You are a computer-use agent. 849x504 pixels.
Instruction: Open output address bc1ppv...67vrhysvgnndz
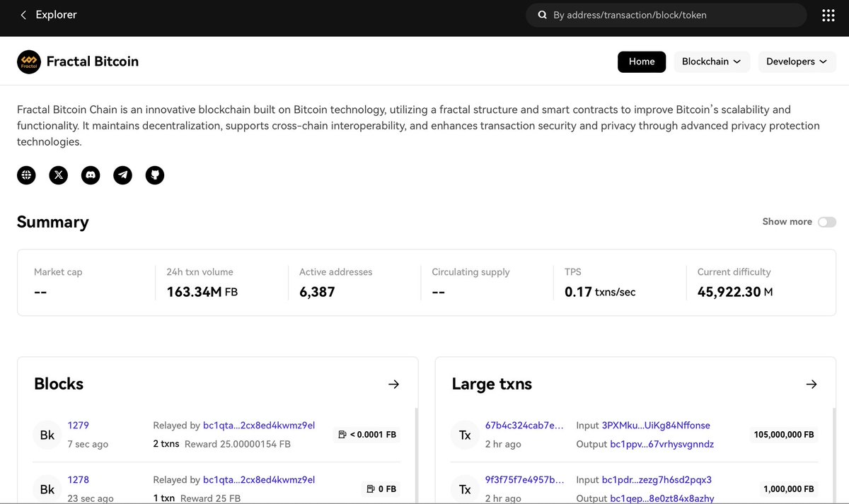(662, 444)
